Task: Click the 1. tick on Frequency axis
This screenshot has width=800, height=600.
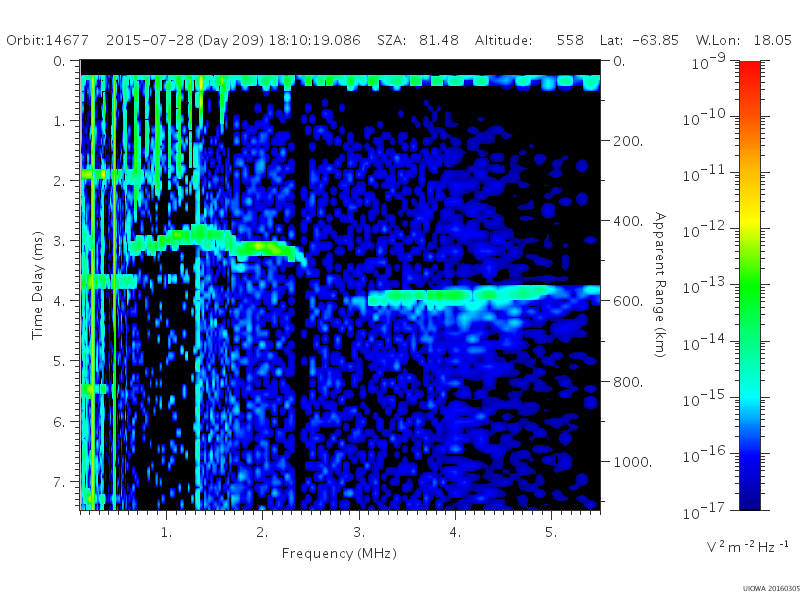Action: (166, 532)
